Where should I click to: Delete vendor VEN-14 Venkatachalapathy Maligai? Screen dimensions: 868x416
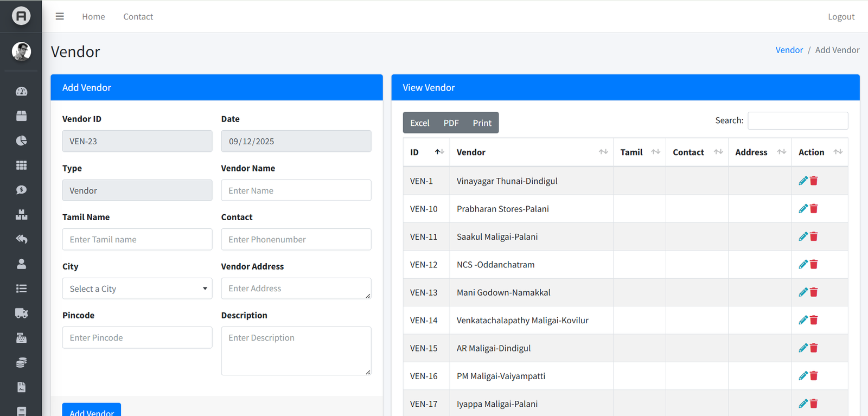click(x=814, y=320)
